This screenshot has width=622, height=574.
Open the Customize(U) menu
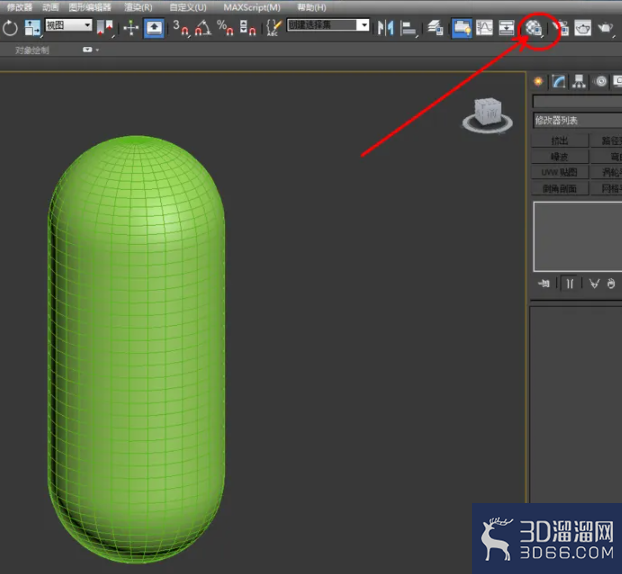[188, 7]
